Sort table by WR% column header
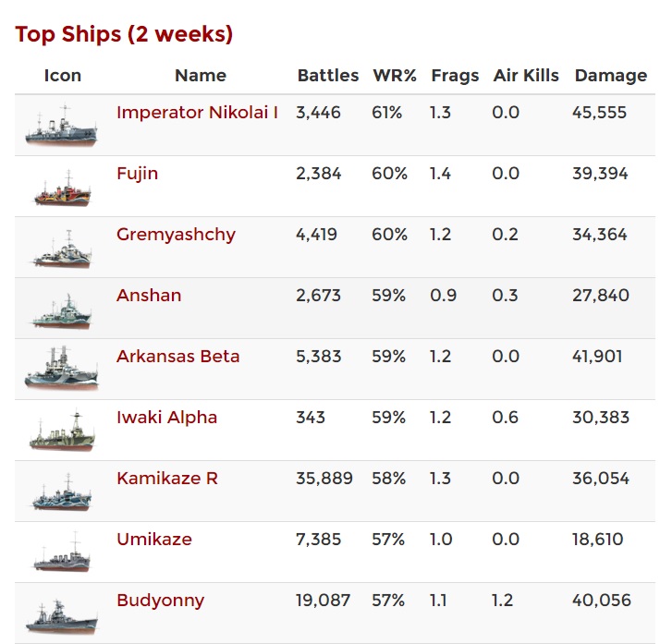This screenshot has width=660, height=644. click(393, 76)
